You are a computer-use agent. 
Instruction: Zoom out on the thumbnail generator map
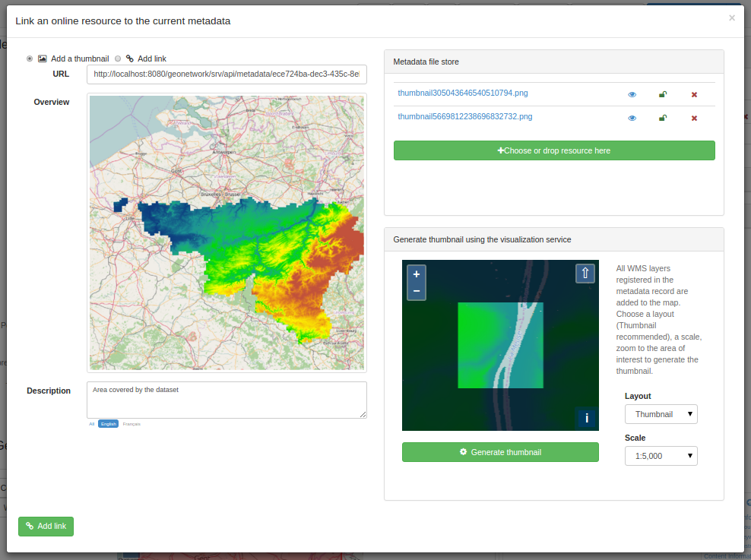pyautogui.click(x=417, y=291)
